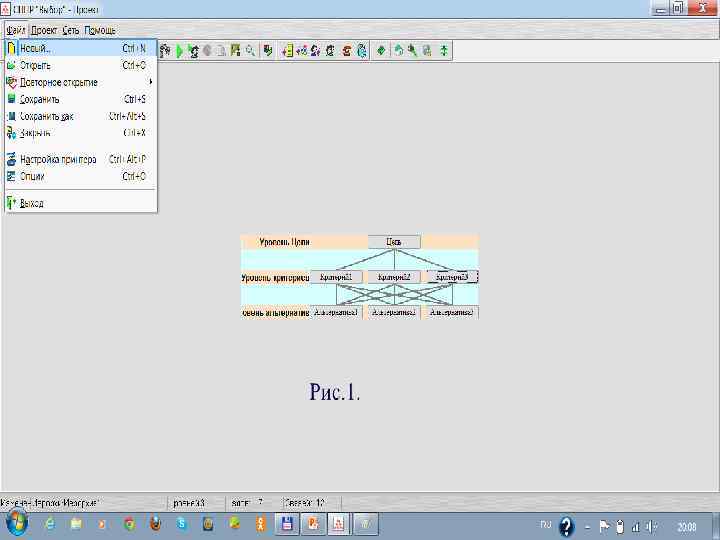The height and width of the screenshot is (540, 720).
Task: Select the Критерий3 node
Action: [x=452, y=277]
